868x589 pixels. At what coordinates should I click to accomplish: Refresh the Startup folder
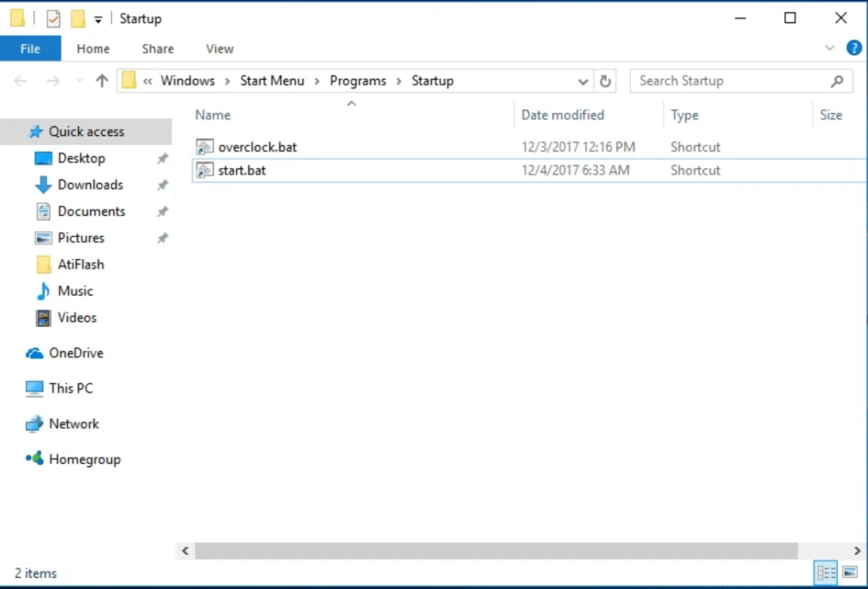(605, 81)
